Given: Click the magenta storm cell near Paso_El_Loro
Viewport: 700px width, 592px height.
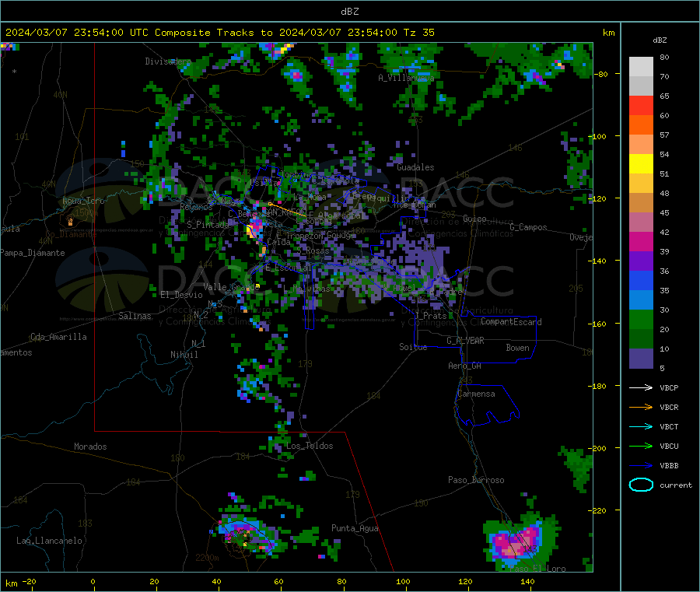Looking at the screenshot, I should [517, 541].
